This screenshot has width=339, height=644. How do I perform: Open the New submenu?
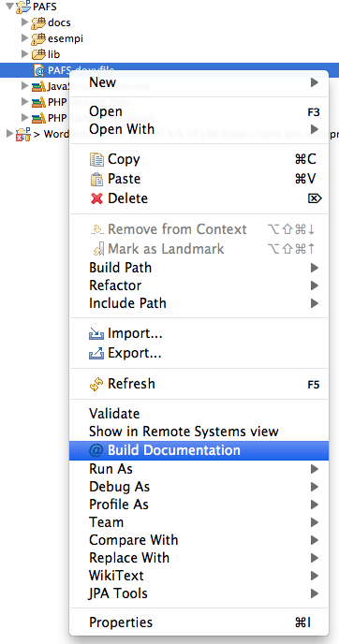click(199, 82)
